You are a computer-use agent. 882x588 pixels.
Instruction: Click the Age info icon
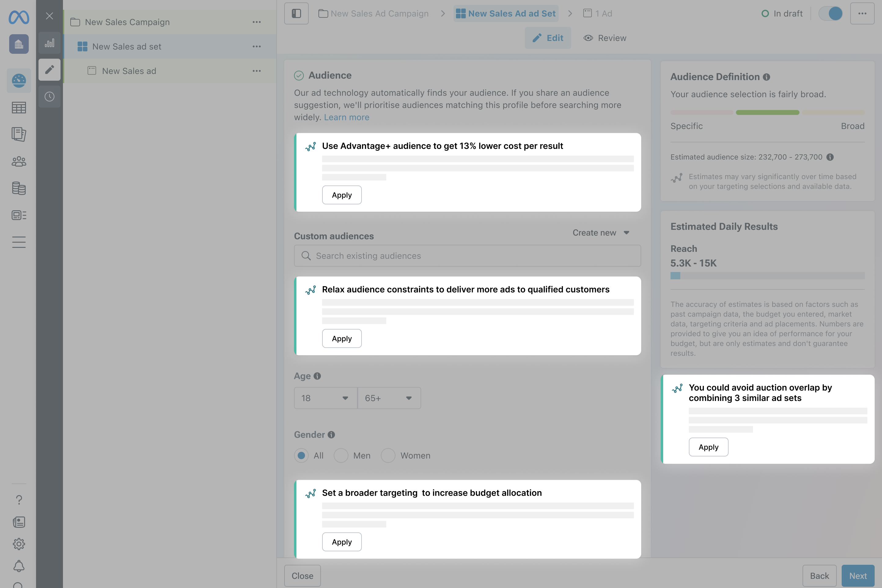tap(317, 376)
